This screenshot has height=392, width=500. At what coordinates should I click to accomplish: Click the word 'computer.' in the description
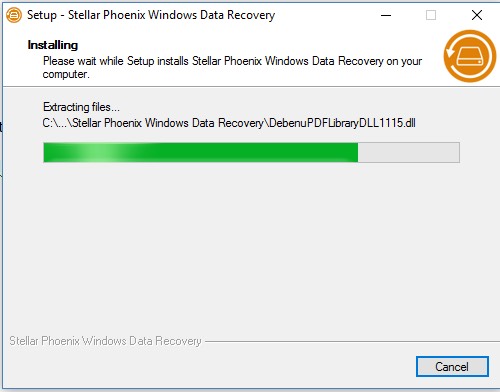[66, 74]
